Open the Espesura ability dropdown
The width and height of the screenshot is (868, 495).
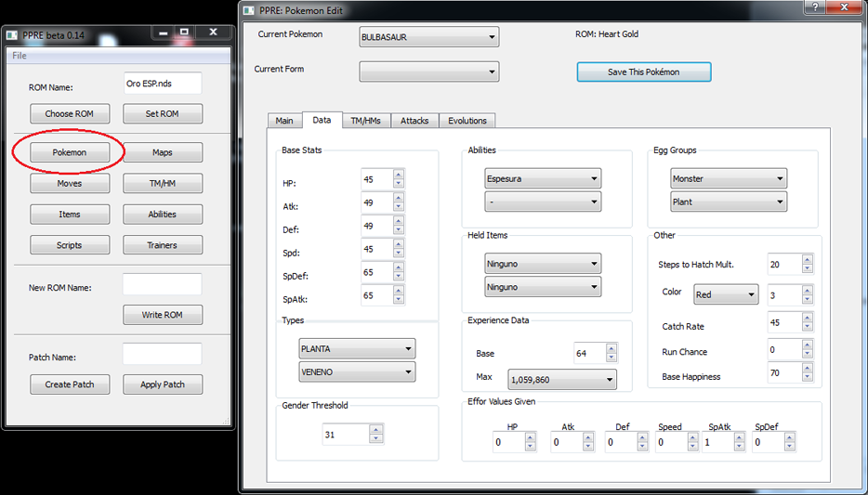click(x=543, y=178)
